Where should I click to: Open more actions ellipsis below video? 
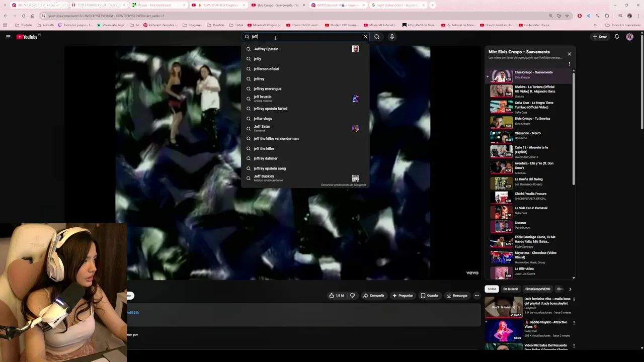(477, 296)
